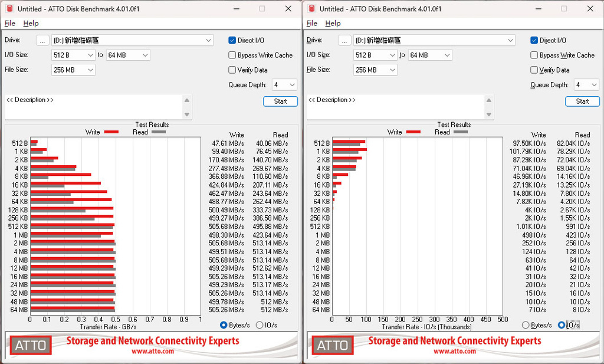Open Help menu in right window
Screen dimensions: 604x364
click(333, 23)
